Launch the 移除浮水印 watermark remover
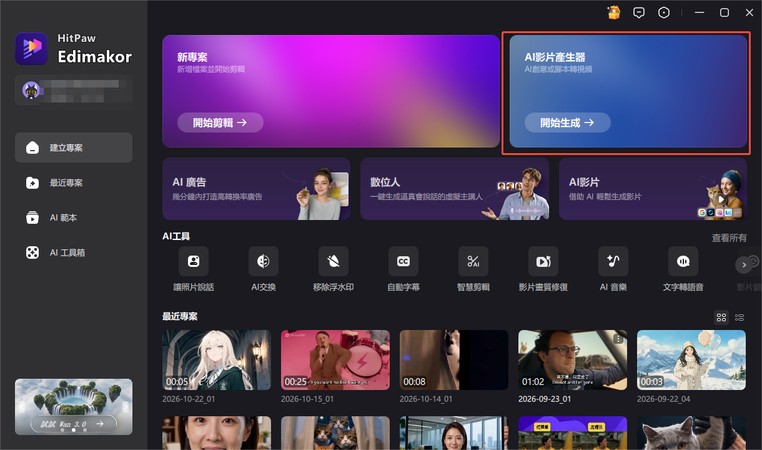Image resolution: width=762 pixels, height=450 pixels. coord(333,261)
